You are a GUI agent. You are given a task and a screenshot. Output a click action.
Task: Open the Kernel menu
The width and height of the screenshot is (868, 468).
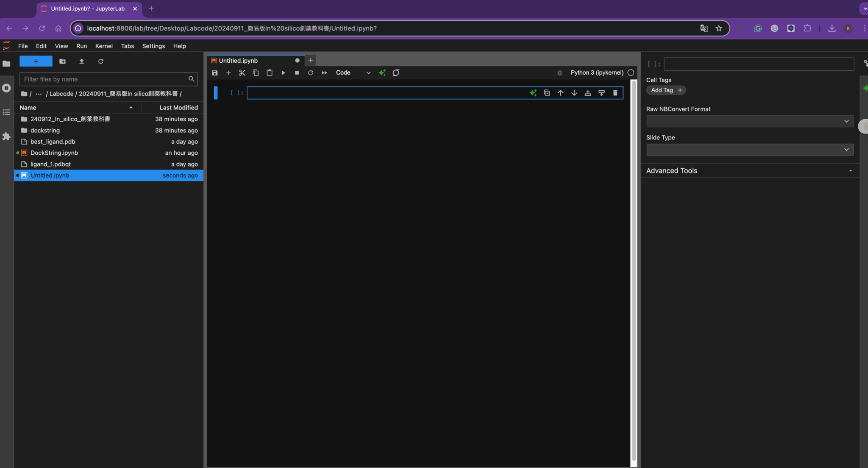click(x=104, y=46)
